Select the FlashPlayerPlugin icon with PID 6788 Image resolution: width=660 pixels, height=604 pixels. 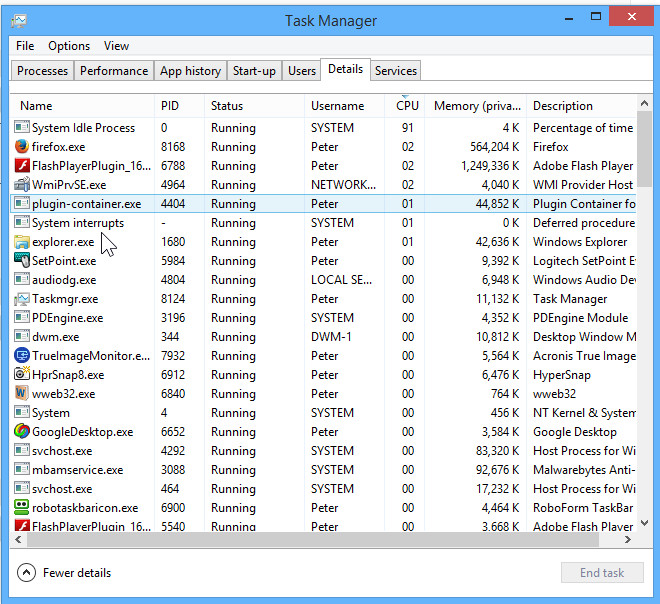pyautogui.click(x=22, y=166)
